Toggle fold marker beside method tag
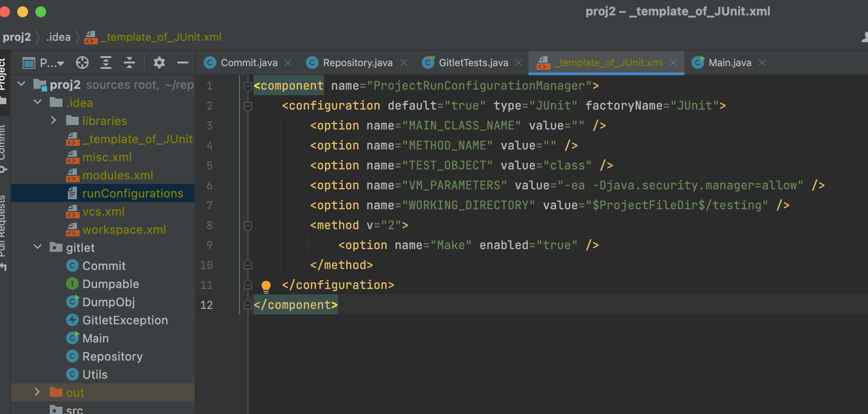 (x=248, y=226)
